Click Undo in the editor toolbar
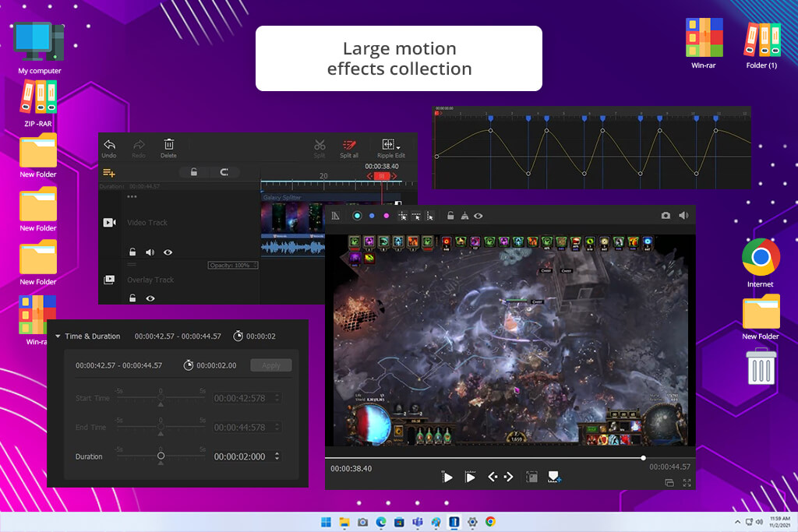This screenshot has height=532, width=798. pos(109,149)
